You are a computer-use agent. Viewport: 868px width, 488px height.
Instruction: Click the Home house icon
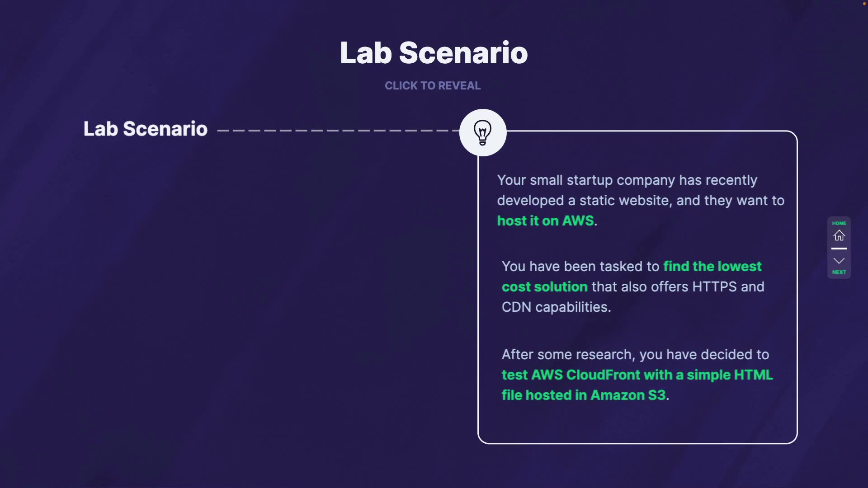pos(839,235)
